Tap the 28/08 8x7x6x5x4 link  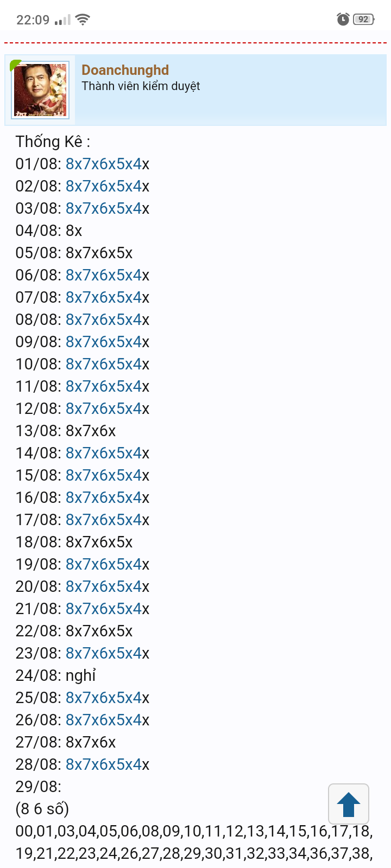click(104, 764)
